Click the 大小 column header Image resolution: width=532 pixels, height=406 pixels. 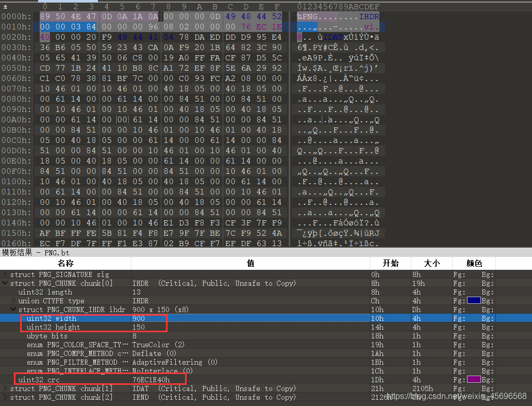coord(431,263)
